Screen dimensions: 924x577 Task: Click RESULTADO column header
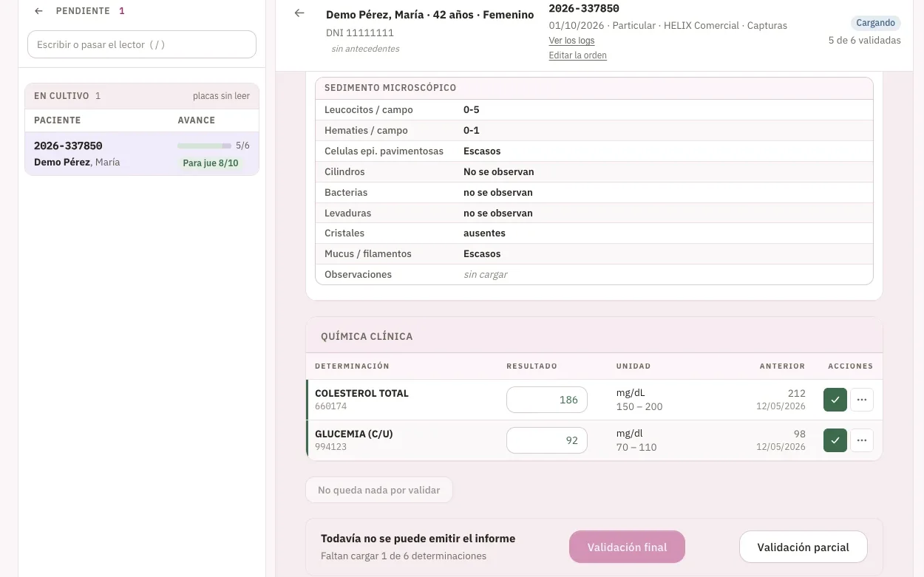(531, 366)
